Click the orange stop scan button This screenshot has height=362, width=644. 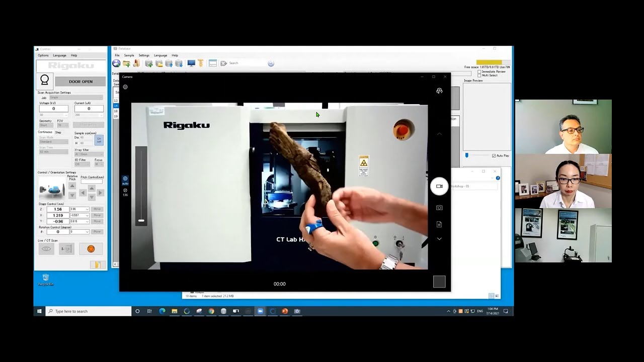91,249
